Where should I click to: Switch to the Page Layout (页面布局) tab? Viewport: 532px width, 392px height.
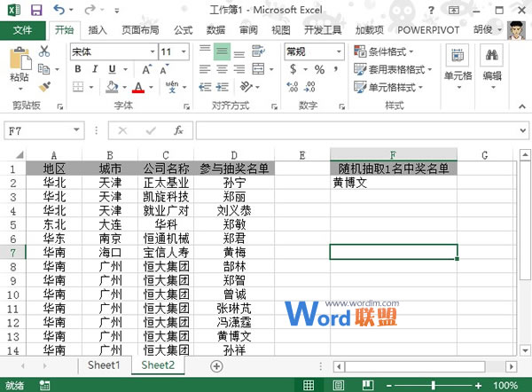[140, 30]
